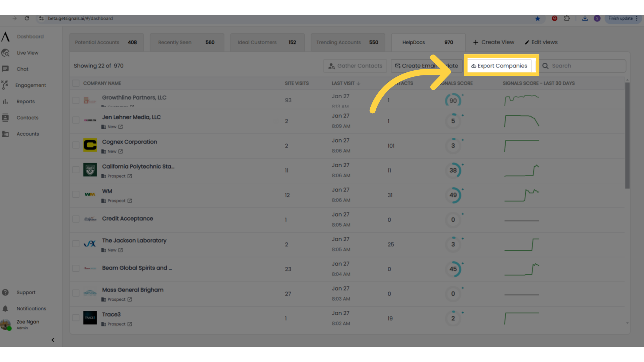Open Reports bar chart icon

pyautogui.click(x=5, y=101)
